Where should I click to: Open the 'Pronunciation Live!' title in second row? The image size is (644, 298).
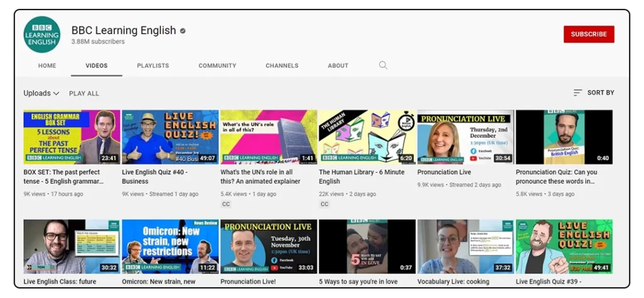(x=248, y=282)
